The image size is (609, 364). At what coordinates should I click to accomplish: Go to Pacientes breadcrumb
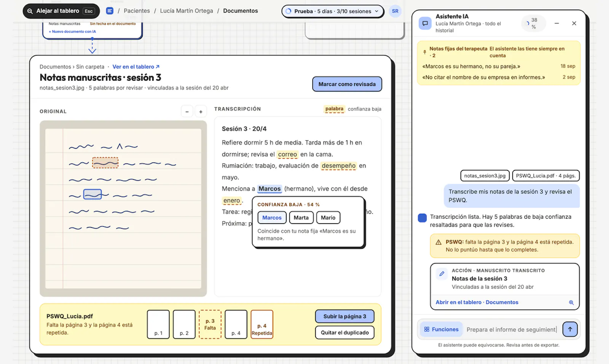point(137,11)
